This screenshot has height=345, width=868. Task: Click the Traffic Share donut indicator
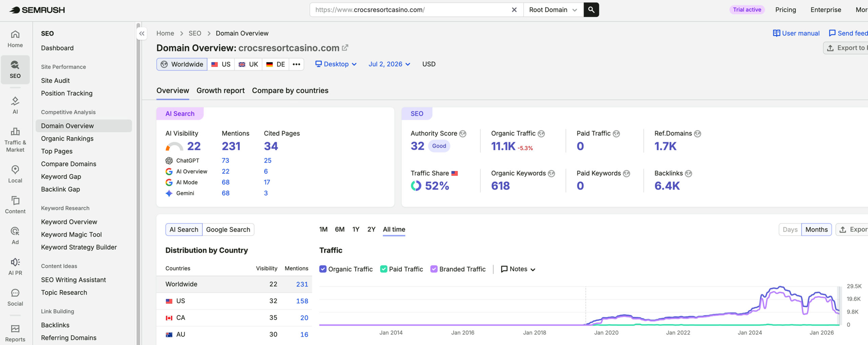[x=416, y=186]
